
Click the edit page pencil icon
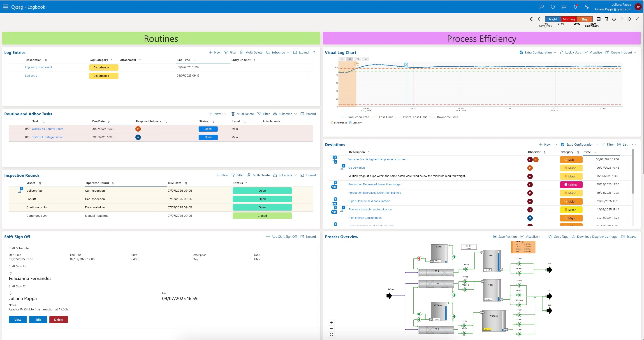637,19
